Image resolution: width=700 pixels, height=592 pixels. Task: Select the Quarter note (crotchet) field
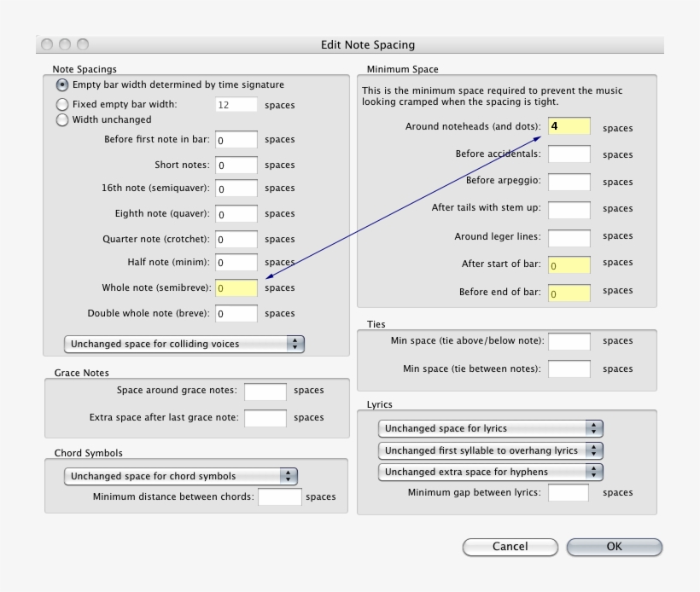click(x=236, y=240)
